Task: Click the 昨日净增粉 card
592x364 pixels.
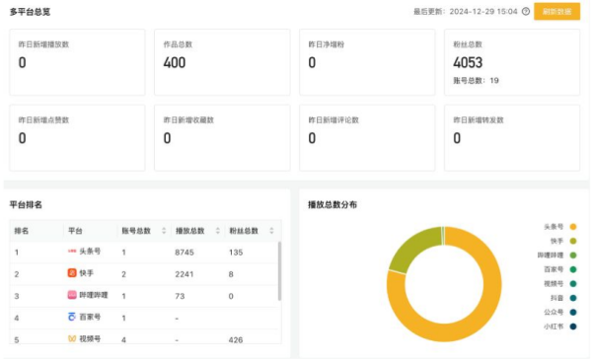Action: click(x=367, y=62)
